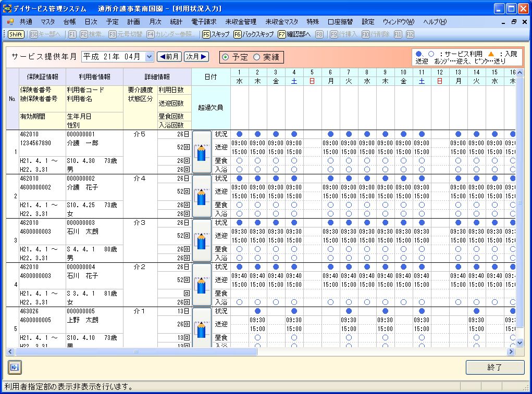
Task: Select the 実績 radio button
Action: click(256, 57)
